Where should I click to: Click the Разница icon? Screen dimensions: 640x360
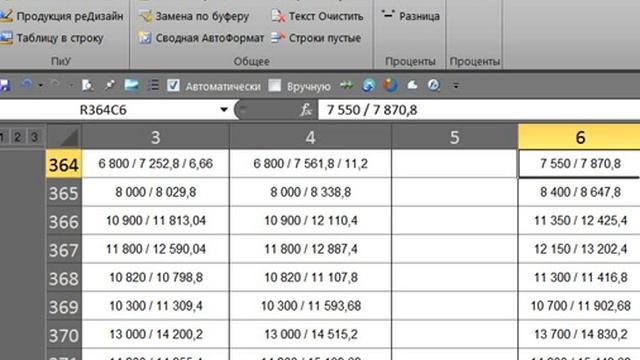(388, 16)
